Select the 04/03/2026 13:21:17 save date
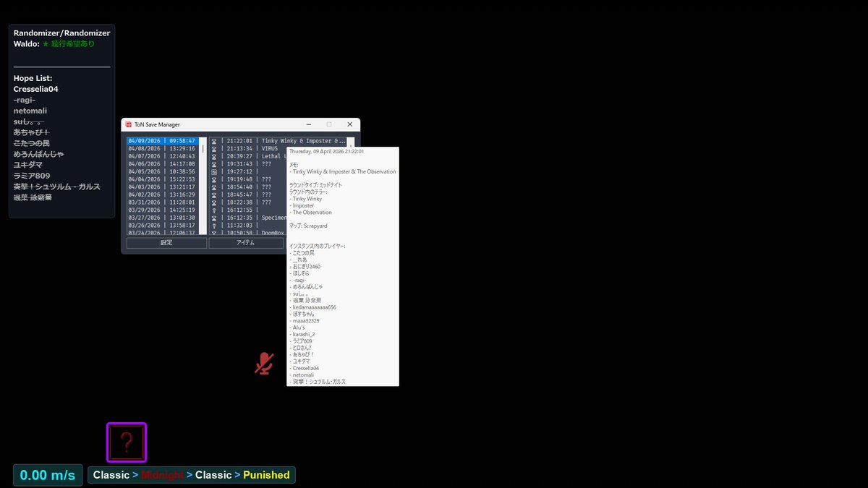 click(162, 187)
